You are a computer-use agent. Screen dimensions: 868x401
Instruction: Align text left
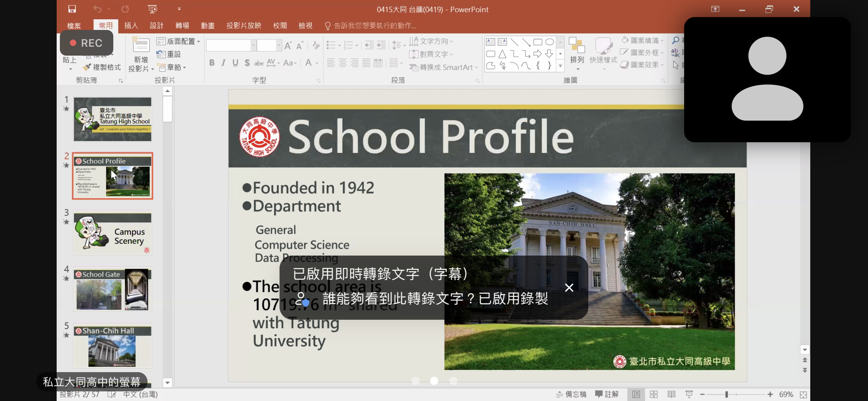pos(331,63)
